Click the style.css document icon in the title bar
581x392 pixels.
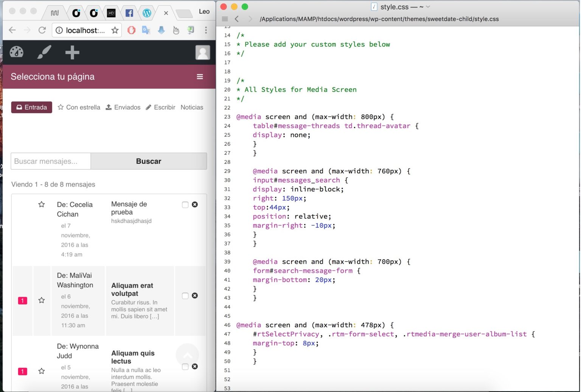[374, 7]
